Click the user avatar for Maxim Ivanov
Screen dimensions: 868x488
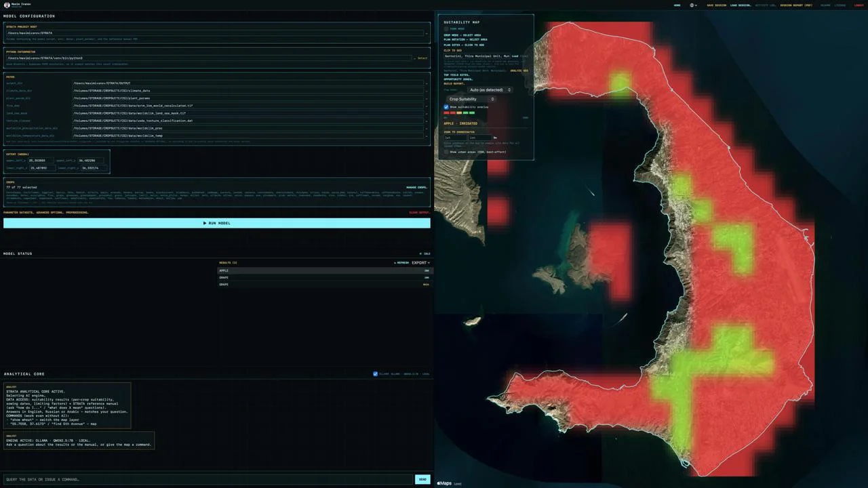click(x=7, y=5)
